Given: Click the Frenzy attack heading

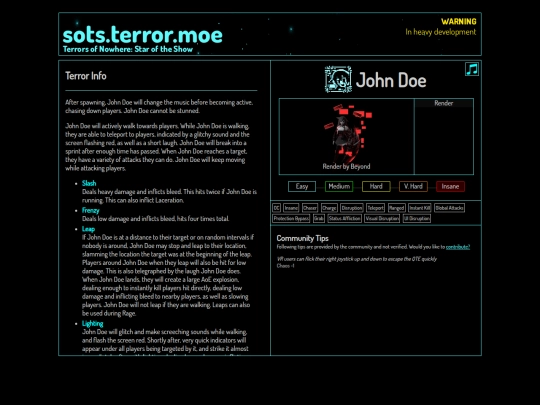Looking at the screenshot, I should [x=91, y=210].
